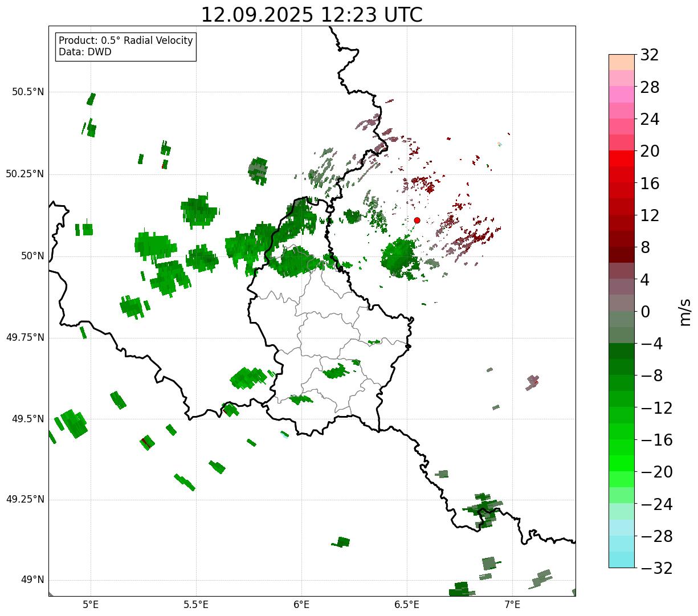Click the colorbar tick label −28
The width and height of the screenshot is (698, 616).
point(656,536)
